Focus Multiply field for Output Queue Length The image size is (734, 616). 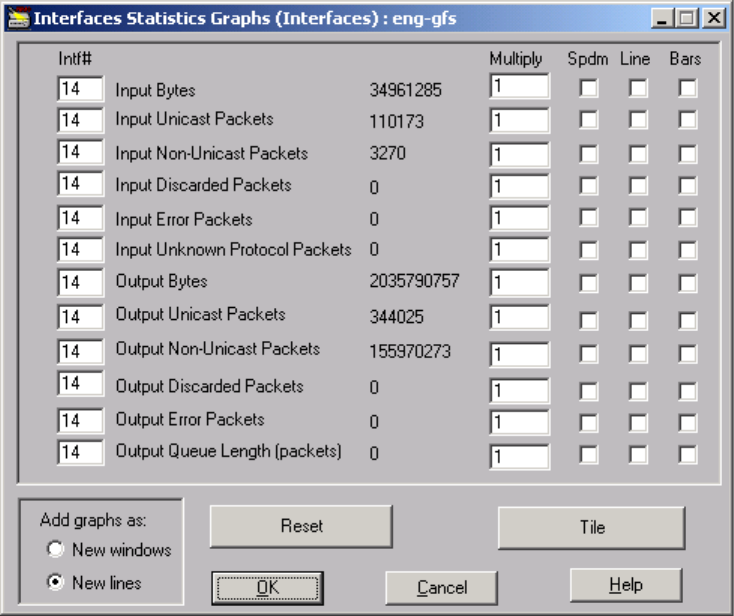click(x=520, y=456)
